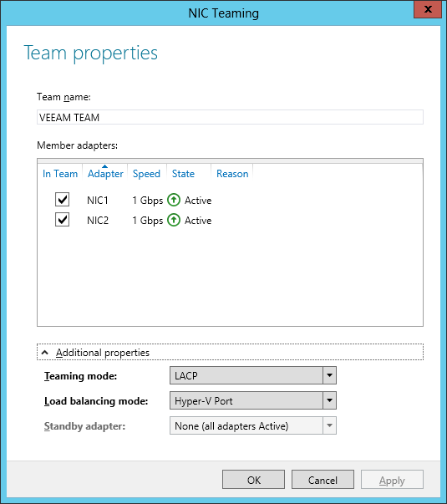This screenshot has height=504, width=447.
Task: Confirm with the OK button
Action: click(x=253, y=480)
